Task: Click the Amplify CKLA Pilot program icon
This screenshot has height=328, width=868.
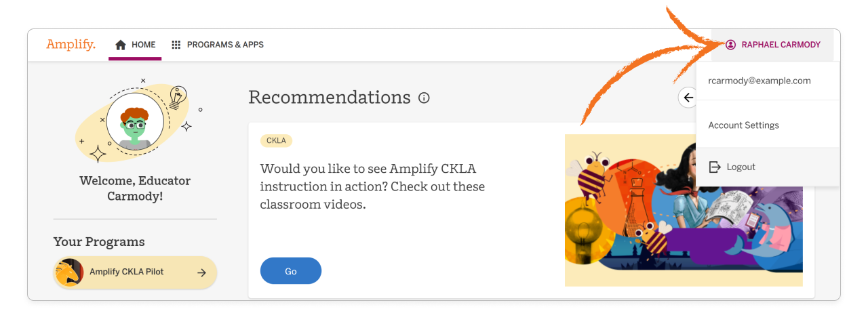Action: click(x=69, y=272)
